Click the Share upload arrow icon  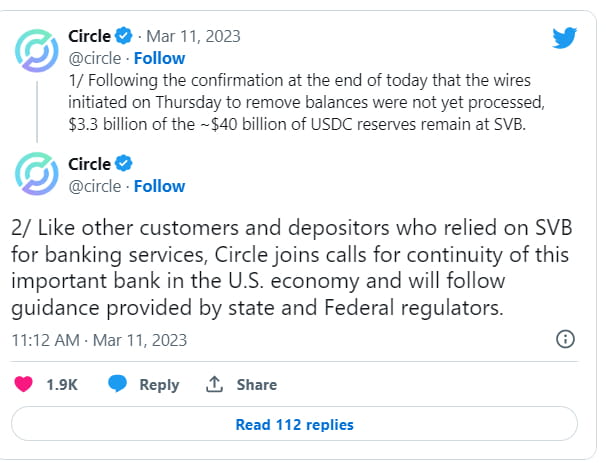(x=213, y=384)
